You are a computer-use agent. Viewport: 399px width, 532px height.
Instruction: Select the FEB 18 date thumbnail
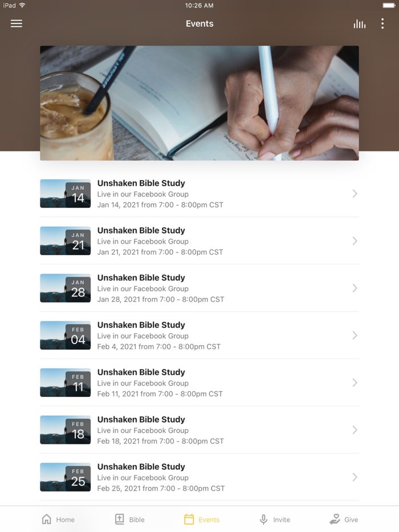point(65,430)
